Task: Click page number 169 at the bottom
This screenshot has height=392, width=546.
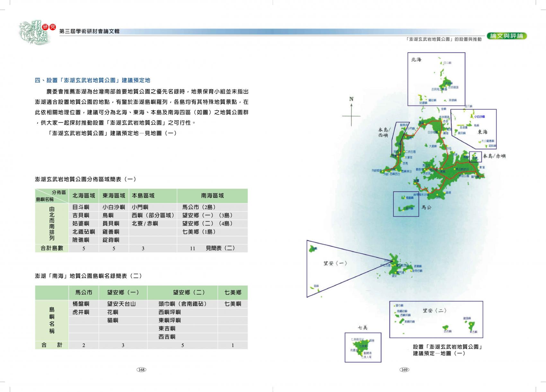Action: 404,370
